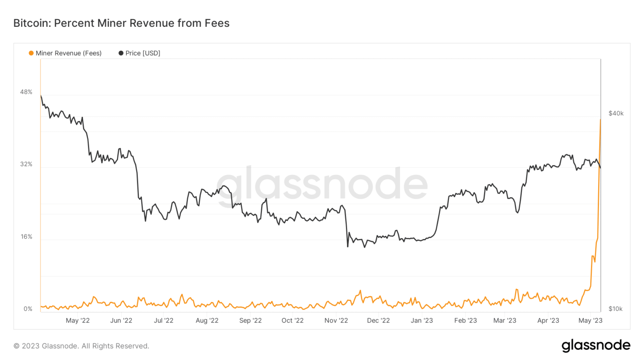Image resolution: width=644 pixels, height=362 pixels.
Task: Click the $40k right axis label
Action: point(616,114)
